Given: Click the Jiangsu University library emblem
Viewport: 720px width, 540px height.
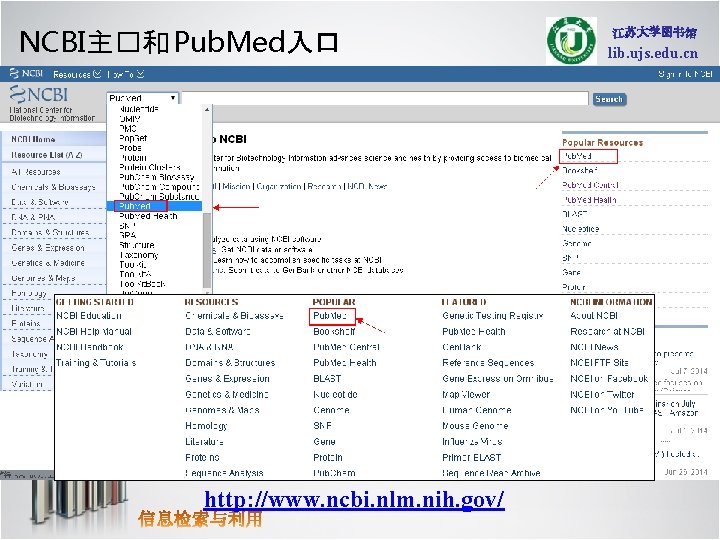Looking at the screenshot, I should pos(571,40).
